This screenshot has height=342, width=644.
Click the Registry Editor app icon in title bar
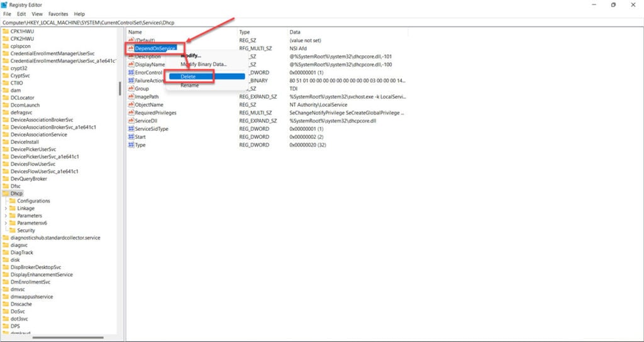6,4
